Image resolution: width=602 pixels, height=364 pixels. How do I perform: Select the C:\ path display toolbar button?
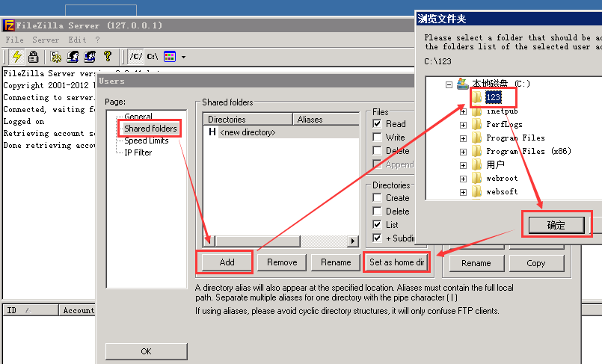[x=152, y=56]
